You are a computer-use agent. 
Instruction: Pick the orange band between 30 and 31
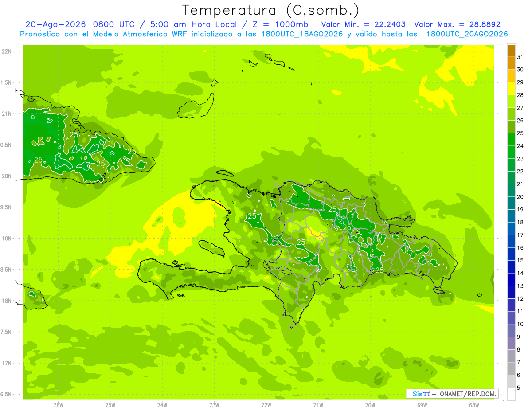(x=511, y=63)
